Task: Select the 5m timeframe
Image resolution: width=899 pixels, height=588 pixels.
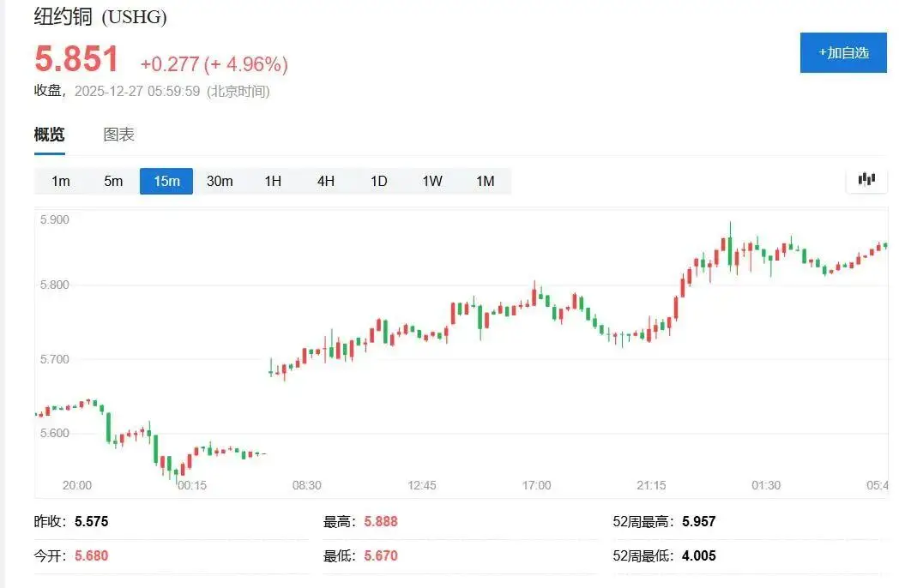Action: (113, 181)
